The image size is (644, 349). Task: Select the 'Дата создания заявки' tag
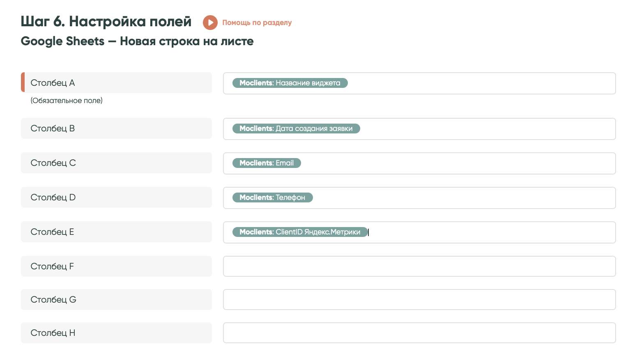coord(296,129)
